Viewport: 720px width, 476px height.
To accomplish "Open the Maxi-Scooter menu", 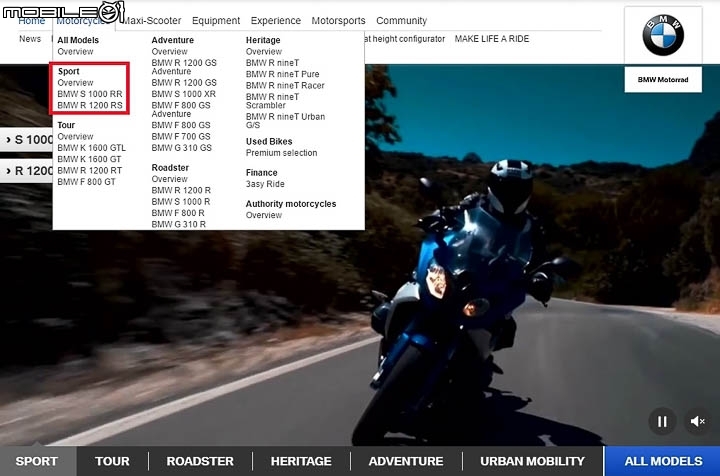I will point(152,21).
